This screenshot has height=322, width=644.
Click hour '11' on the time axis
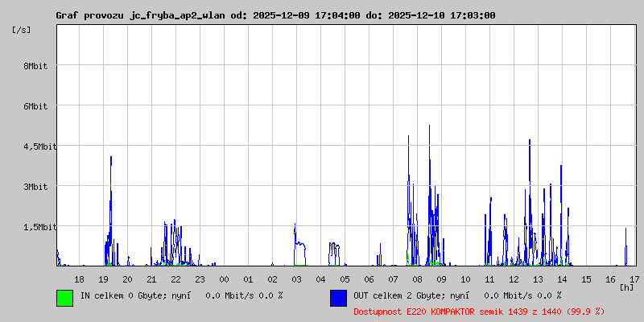click(489, 279)
